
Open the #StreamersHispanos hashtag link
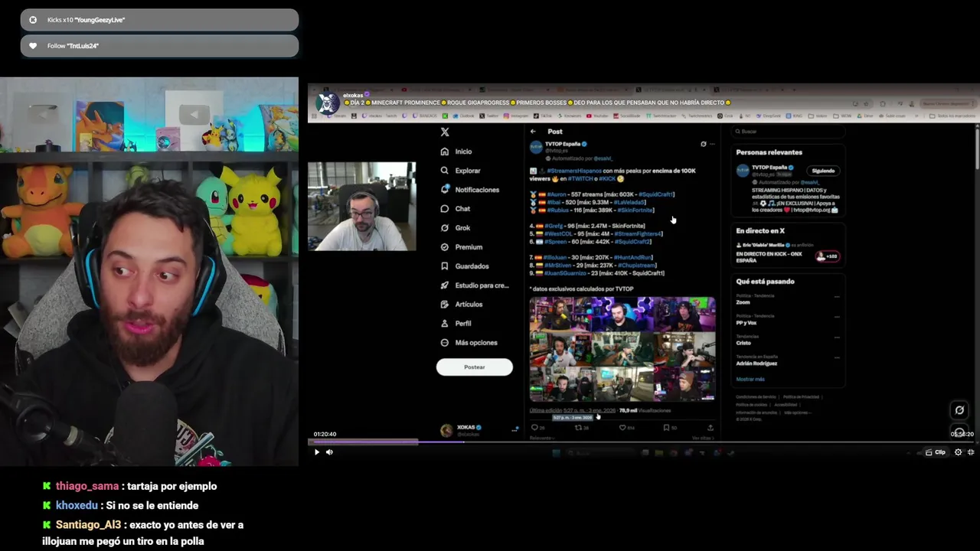(x=574, y=171)
